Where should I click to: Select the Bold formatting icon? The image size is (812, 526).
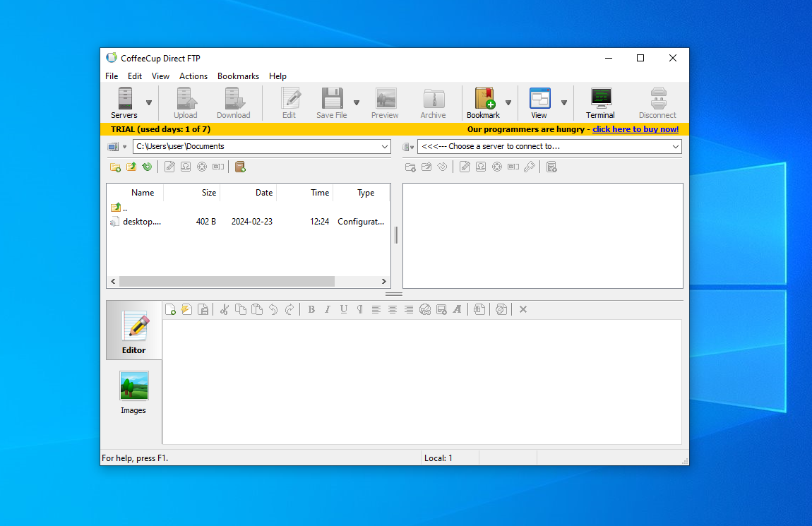pyautogui.click(x=311, y=309)
